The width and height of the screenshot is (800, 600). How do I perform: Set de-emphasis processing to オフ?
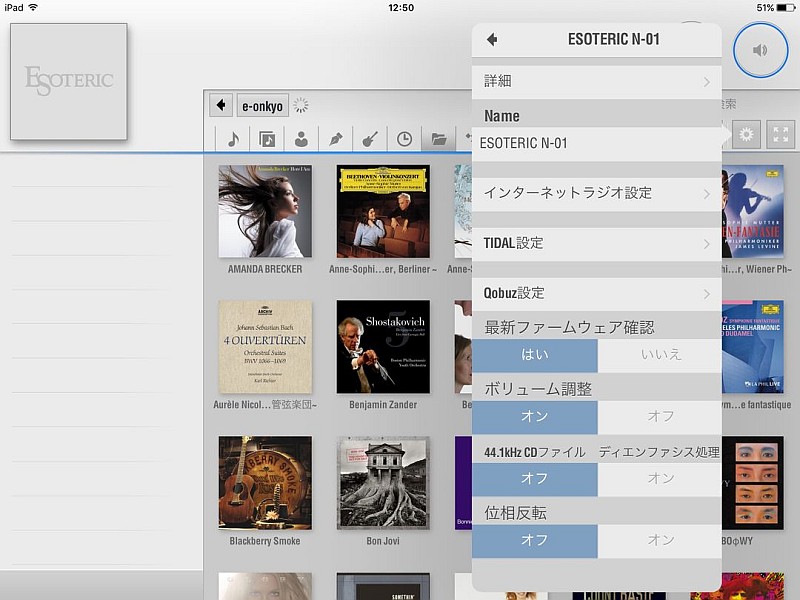[535, 479]
